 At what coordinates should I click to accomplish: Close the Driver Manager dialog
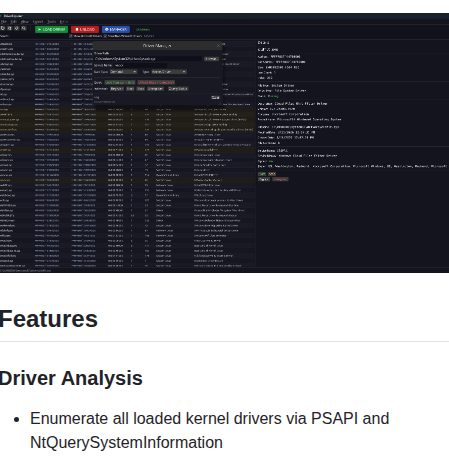point(219,46)
